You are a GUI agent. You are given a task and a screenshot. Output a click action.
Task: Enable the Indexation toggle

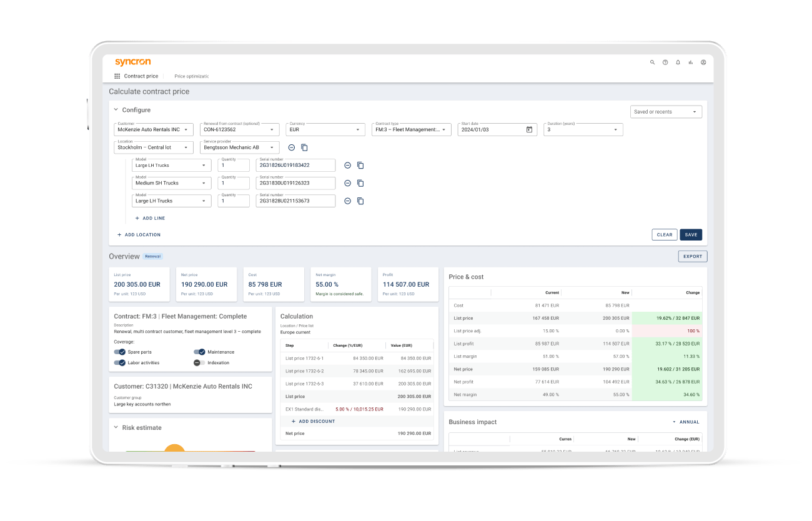coord(200,362)
